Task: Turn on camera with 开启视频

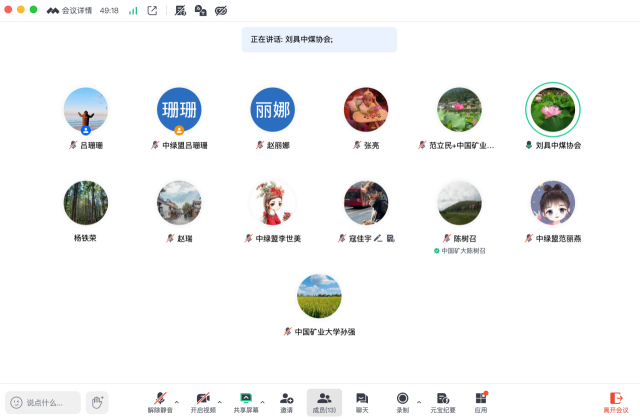Action: (x=203, y=398)
